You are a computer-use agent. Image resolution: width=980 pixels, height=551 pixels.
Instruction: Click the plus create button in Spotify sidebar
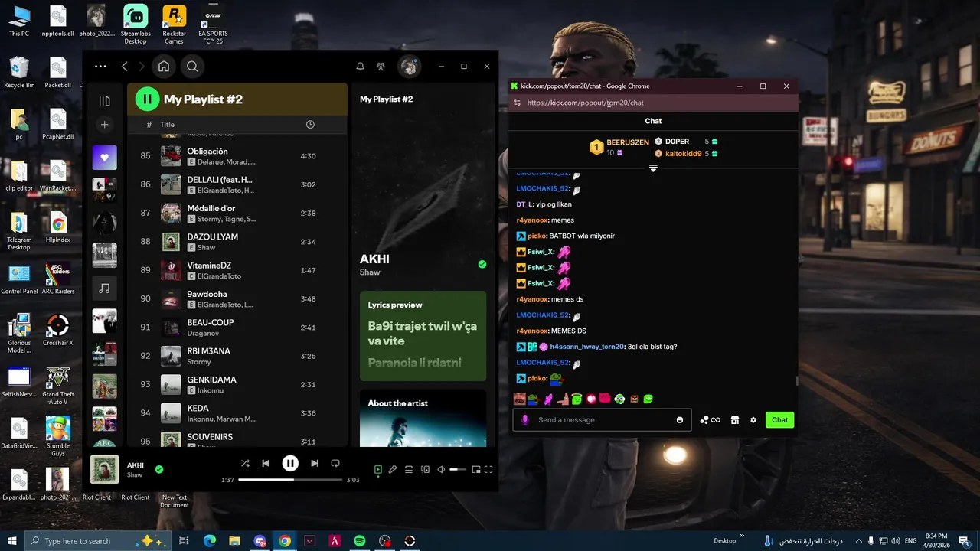pyautogui.click(x=105, y=124)
